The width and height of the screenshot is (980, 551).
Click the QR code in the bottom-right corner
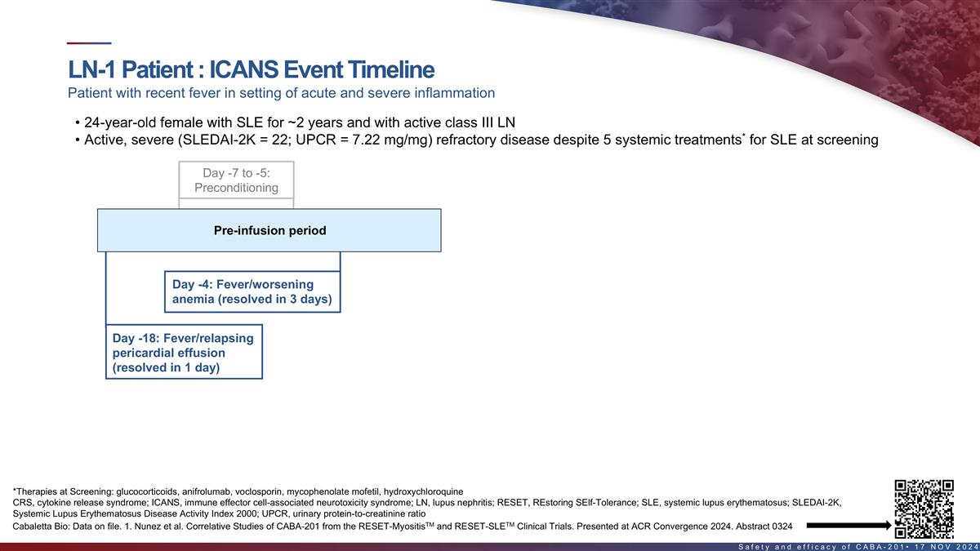pyautogui.click(x=924, y=509)
